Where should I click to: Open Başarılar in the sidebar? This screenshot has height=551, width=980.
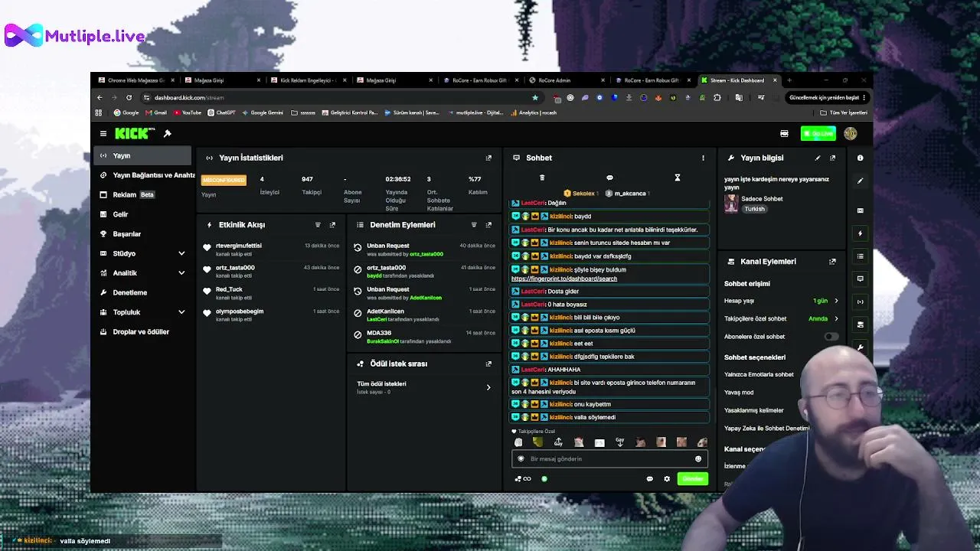click(143, 234)
